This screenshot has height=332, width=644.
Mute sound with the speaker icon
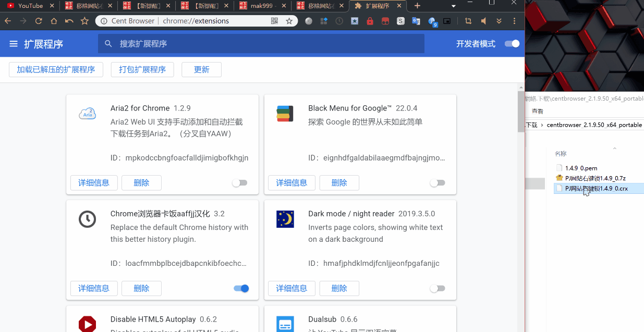point(483,21)
